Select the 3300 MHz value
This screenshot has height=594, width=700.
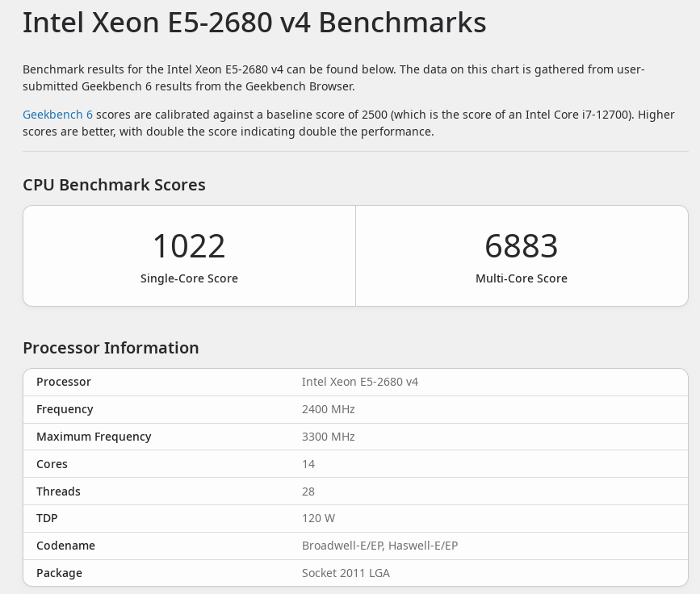coord(328,437)
